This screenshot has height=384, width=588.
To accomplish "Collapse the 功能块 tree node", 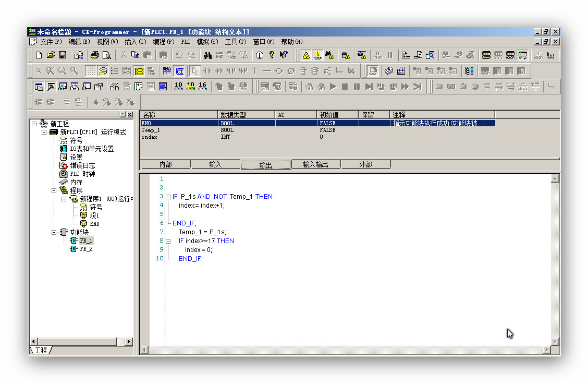I will [54, 232].
